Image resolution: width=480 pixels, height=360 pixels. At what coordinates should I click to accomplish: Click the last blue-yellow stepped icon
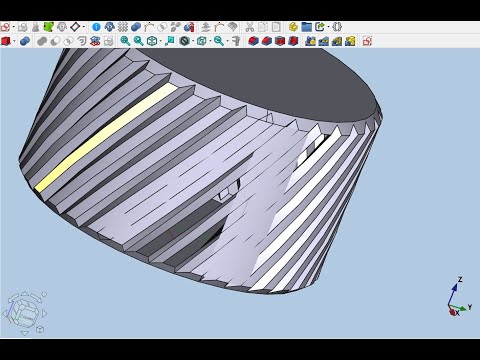(350, 41)
